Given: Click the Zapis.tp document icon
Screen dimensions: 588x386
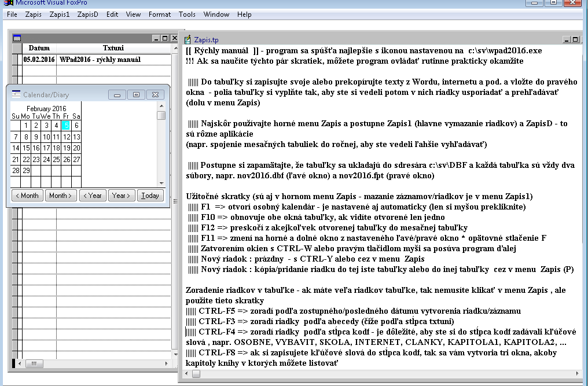Looking at the screenshot, I should pyautogui.click(x=188, y=40).
